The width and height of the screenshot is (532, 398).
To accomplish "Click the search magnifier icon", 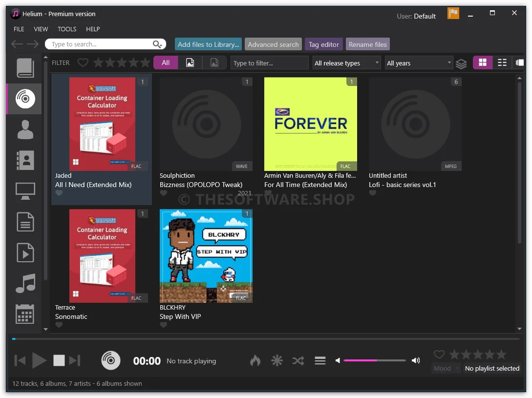I will coord(157,44).
